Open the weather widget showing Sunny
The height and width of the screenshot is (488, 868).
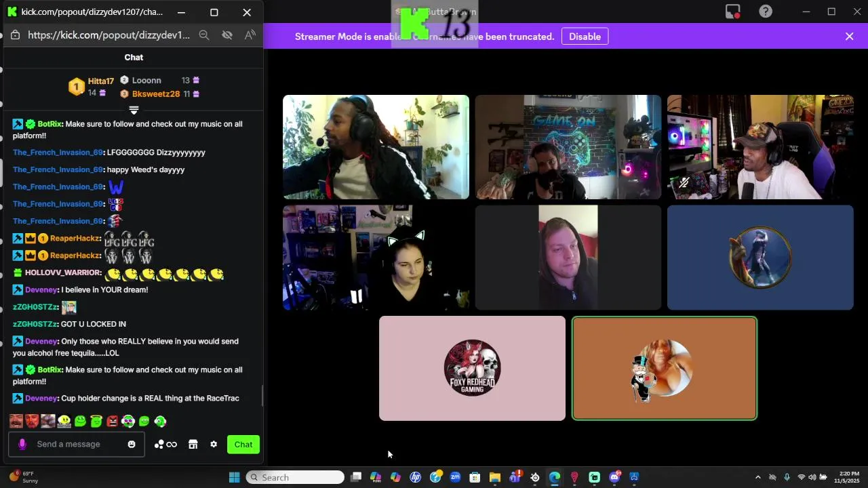coord(24,477)
